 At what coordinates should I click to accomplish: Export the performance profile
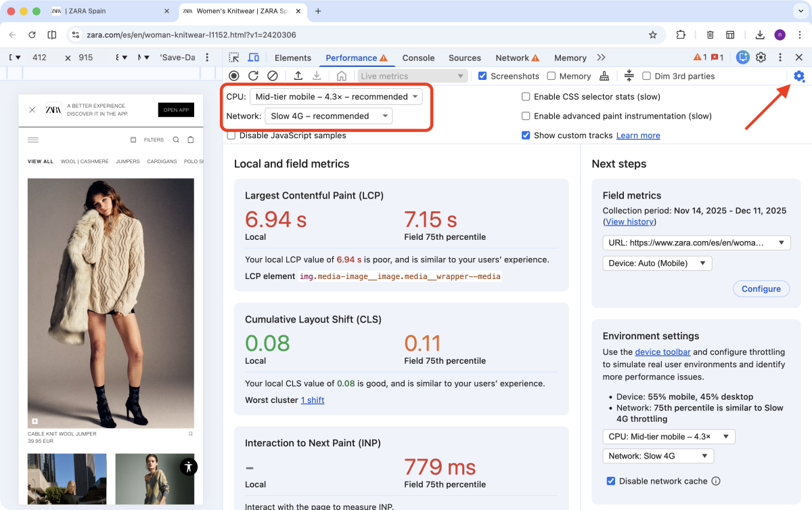pos(317,76)
